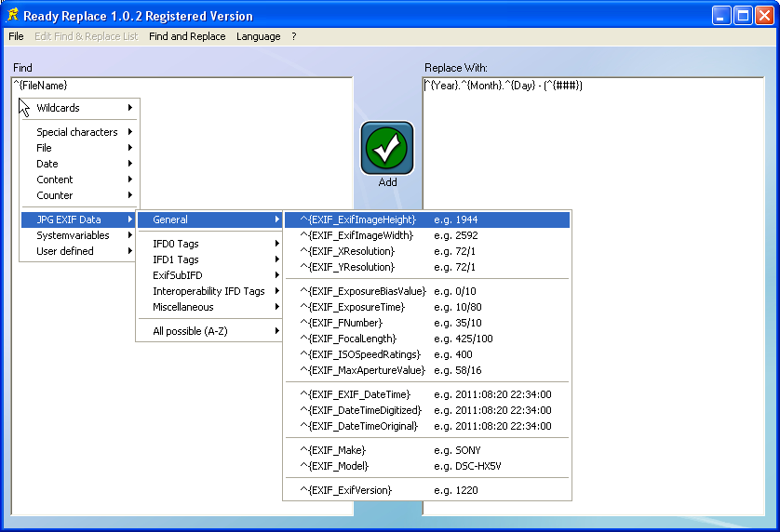Open the File menu
780x532 pixels.
16,36
